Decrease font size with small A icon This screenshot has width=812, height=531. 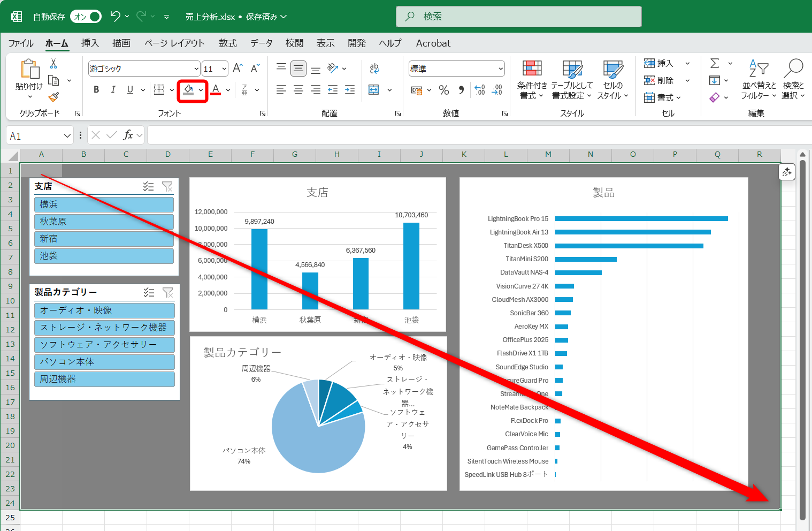255,68
